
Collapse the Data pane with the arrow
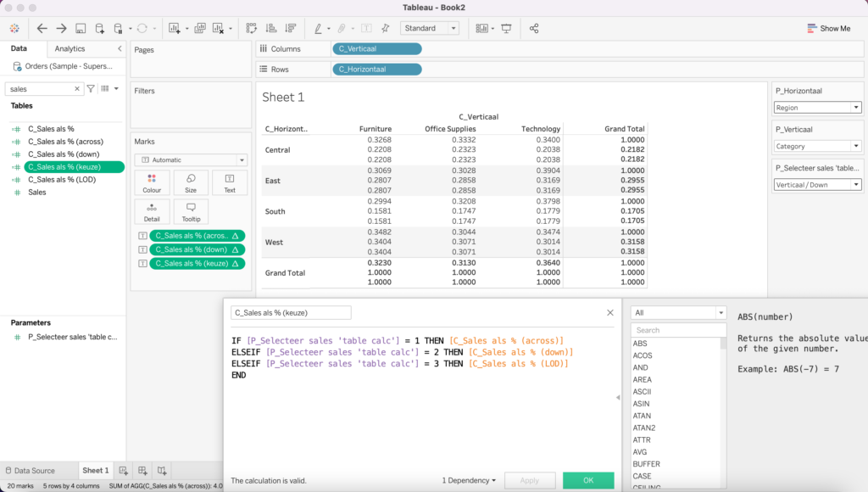tap(120, 49)
